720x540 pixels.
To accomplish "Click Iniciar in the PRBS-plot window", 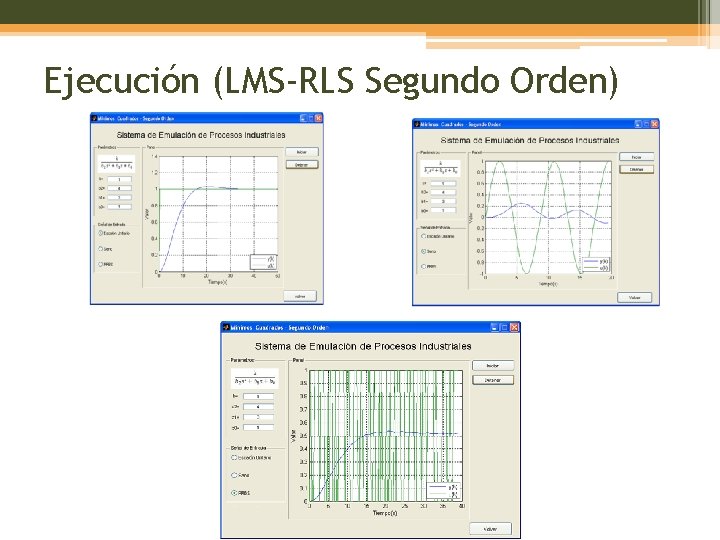I will click(493, 366).
